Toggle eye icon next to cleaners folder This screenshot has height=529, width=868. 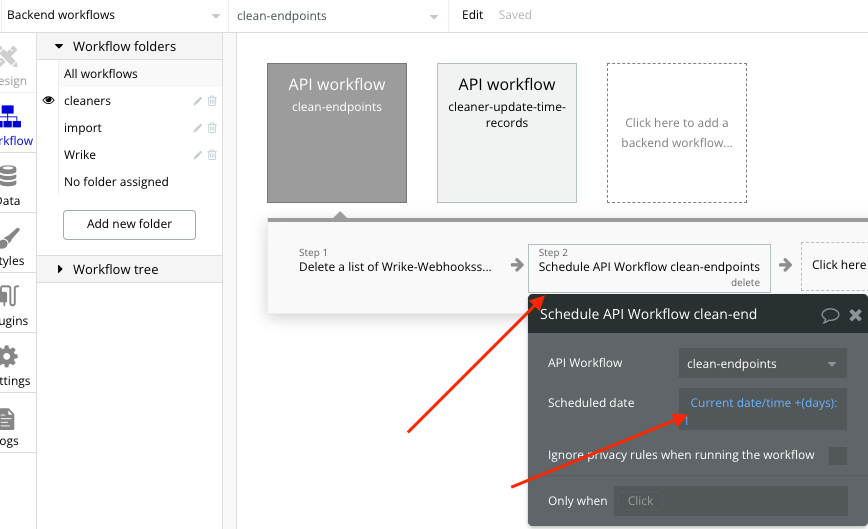point(48,101)
